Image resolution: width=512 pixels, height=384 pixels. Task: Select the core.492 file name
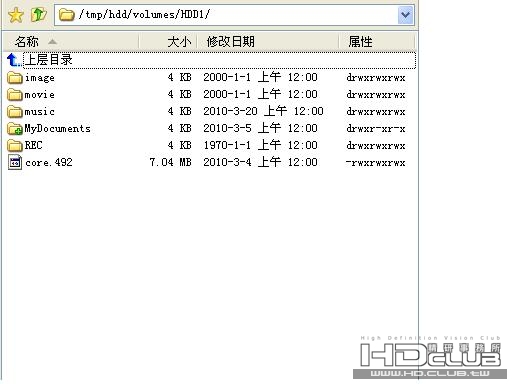[x=49, y=162]
